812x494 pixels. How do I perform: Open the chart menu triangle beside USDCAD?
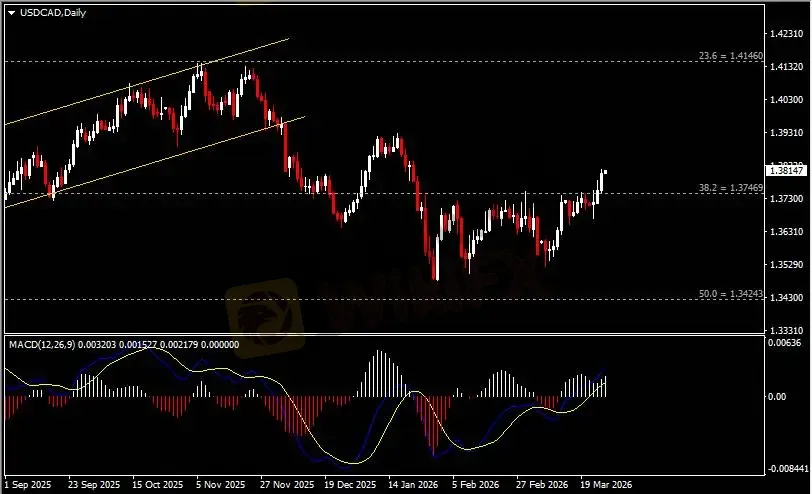11,13
